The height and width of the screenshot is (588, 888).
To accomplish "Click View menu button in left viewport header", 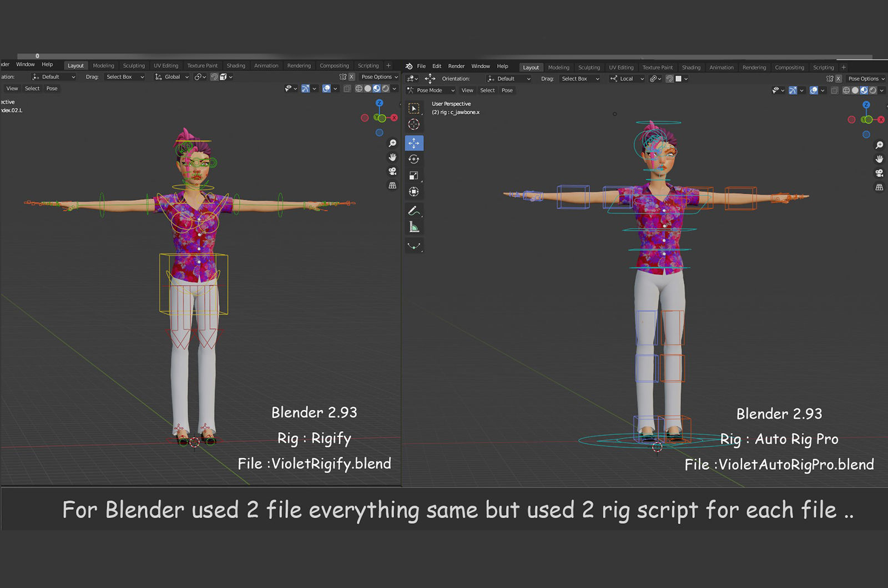I will [12, 89].
